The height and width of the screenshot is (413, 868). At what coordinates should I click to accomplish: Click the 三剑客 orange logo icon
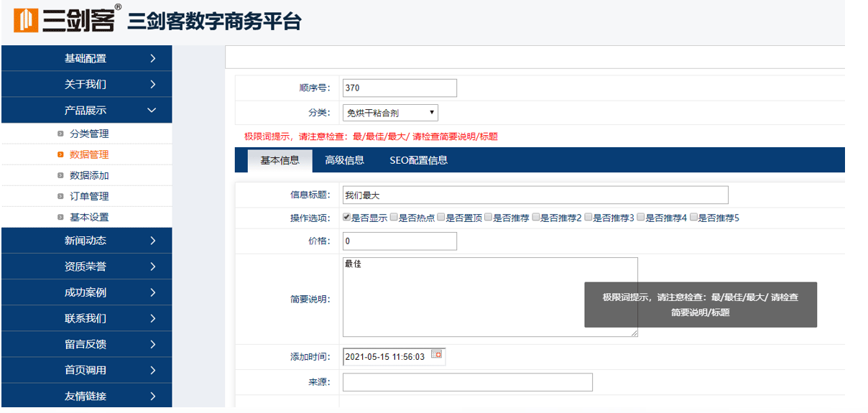[x=26, y=20]
